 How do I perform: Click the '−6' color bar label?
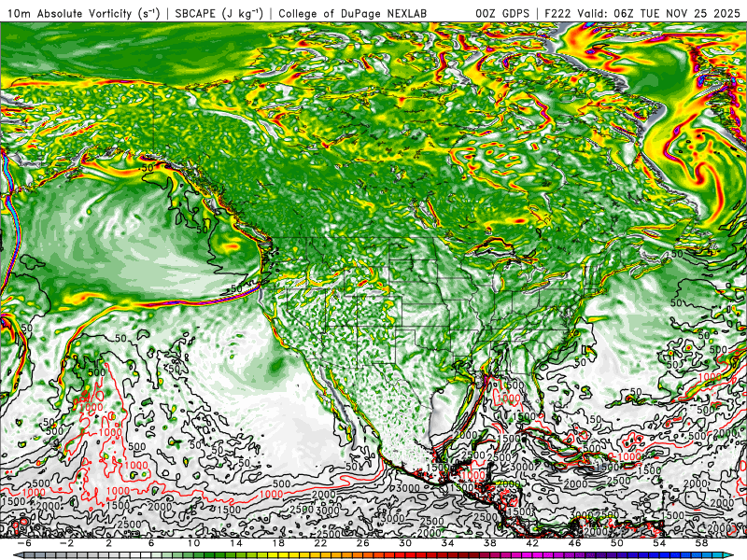point(24,543)
